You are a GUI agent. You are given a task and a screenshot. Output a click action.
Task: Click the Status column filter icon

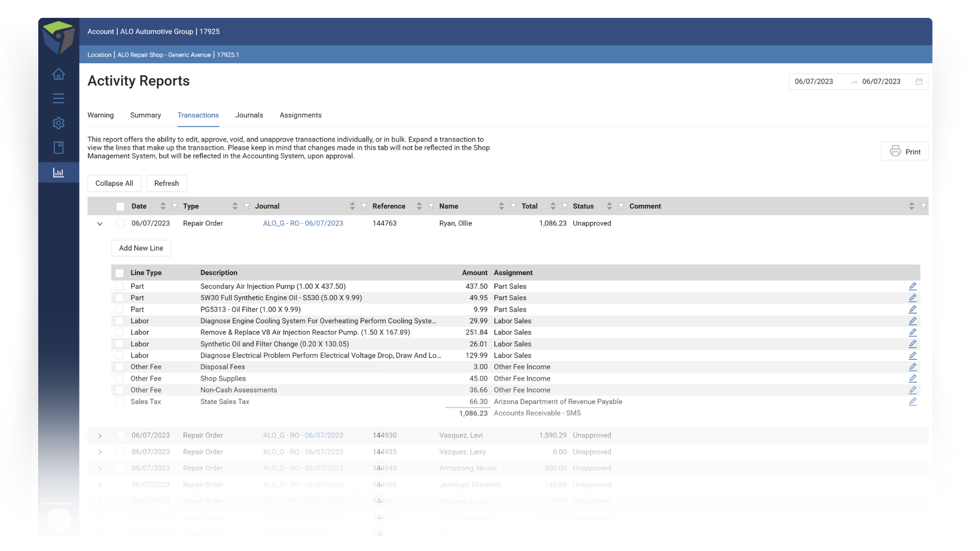tap(621, 206)
